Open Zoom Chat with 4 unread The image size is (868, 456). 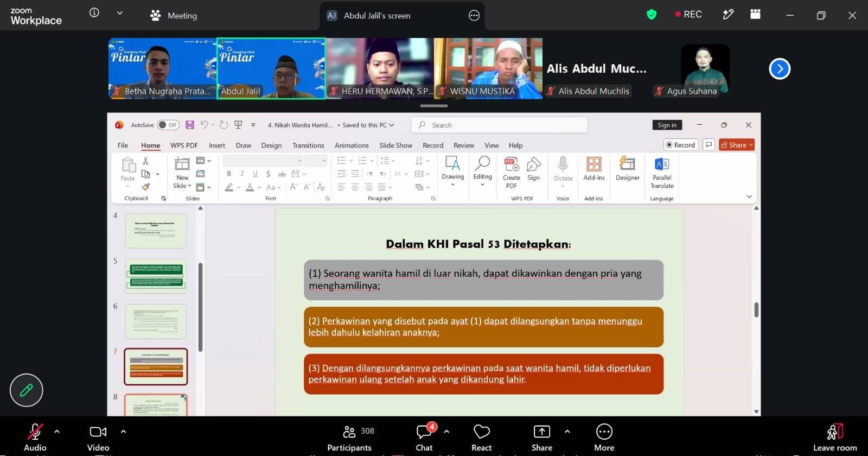424,438
